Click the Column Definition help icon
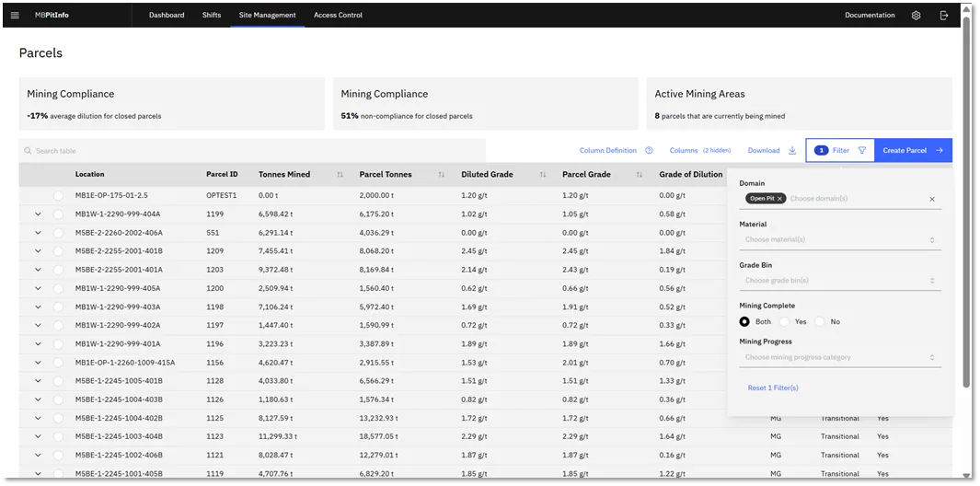Image resolution: width=980 pixels, height=486 pixels. tap(649, 151)
